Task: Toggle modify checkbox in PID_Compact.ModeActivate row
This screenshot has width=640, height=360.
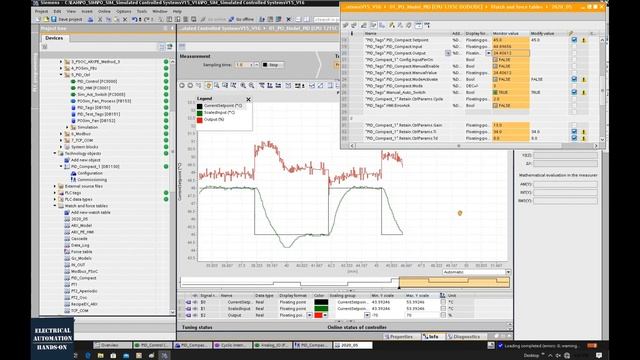Action: (574, 79)
